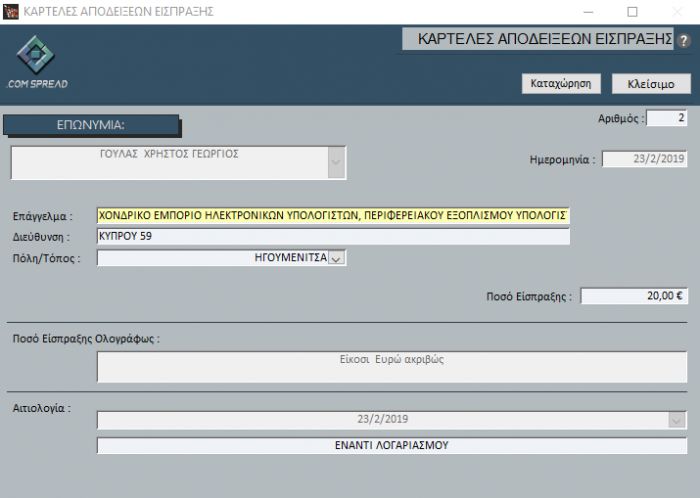The width and height of the screenshot is (700, 498).
Task: Click the Διεύθυνση label
Action: point(41,237)
